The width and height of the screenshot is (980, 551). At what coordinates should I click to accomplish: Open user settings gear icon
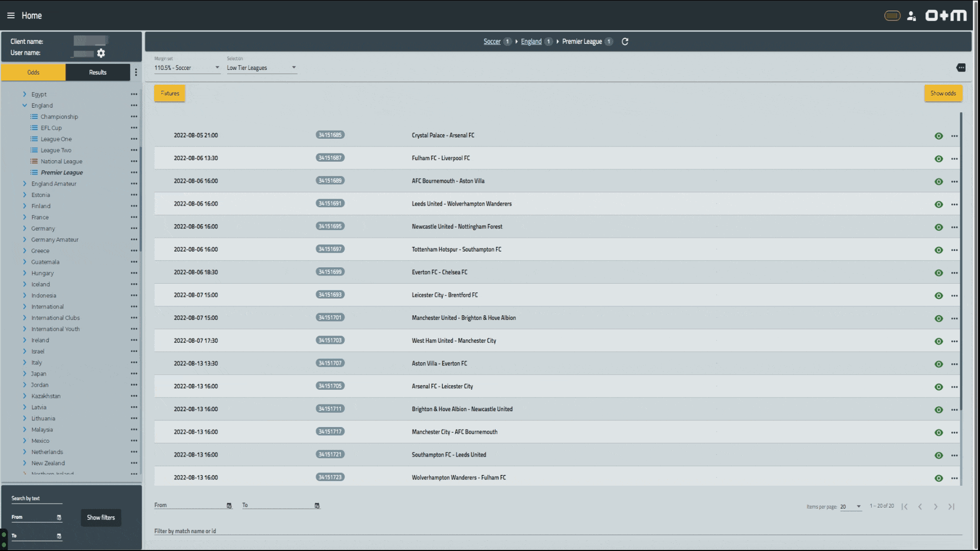point(101,53)
